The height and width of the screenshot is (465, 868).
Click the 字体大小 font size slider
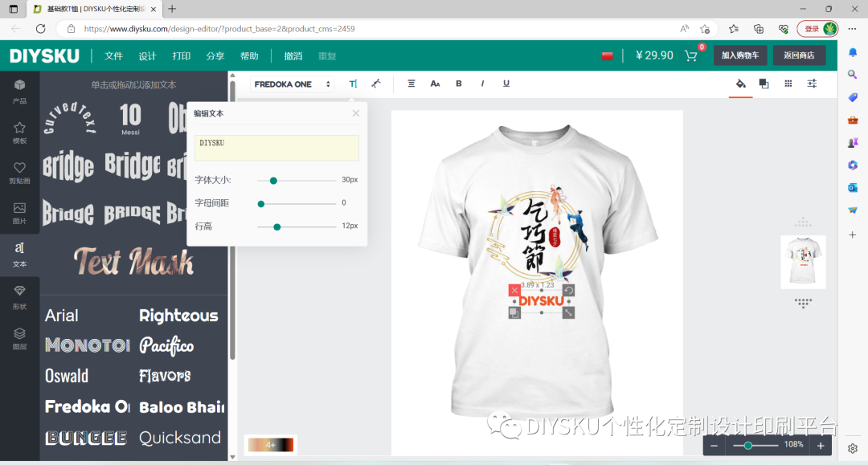point(297,180)
